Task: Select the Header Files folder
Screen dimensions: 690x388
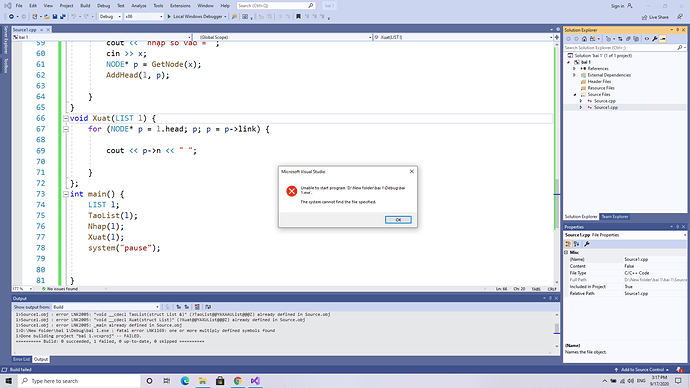Action: point(599,81)
